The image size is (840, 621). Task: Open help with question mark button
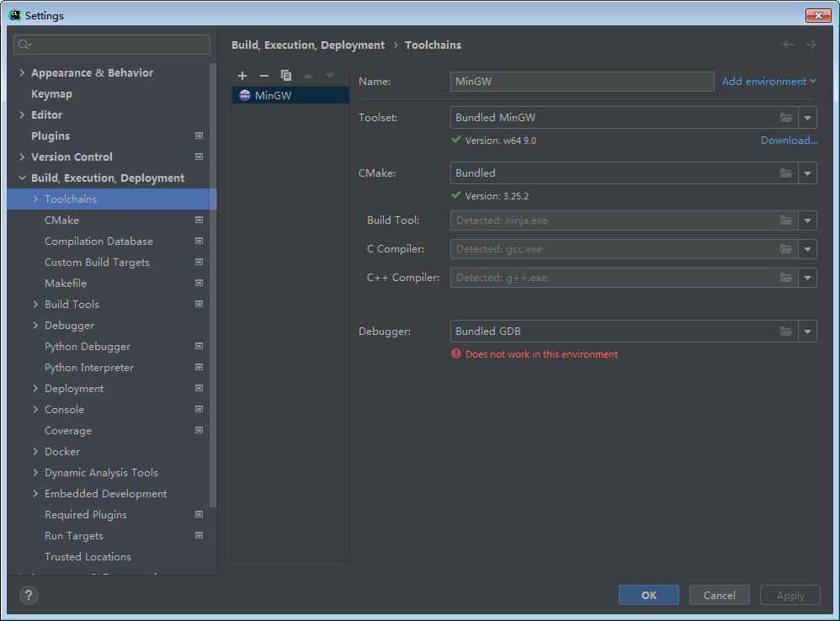coord(29,595)
